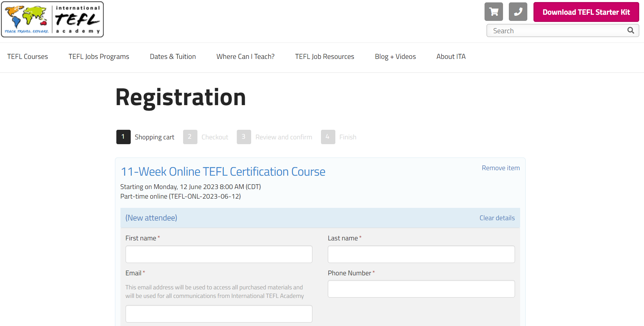Open the shopping cart icon

tap(493, 12)
